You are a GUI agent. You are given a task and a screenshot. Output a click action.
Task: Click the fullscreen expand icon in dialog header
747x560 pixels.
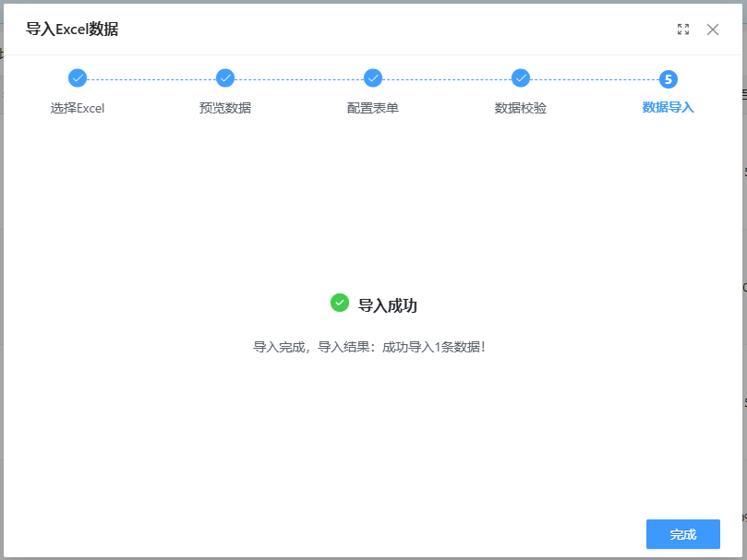[x=683, y=30]
